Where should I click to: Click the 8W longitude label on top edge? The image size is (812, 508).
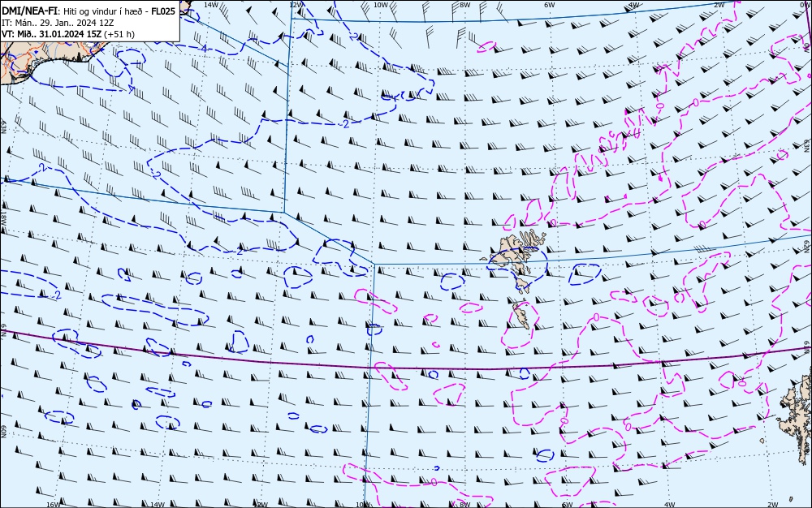tap(465, 5)
